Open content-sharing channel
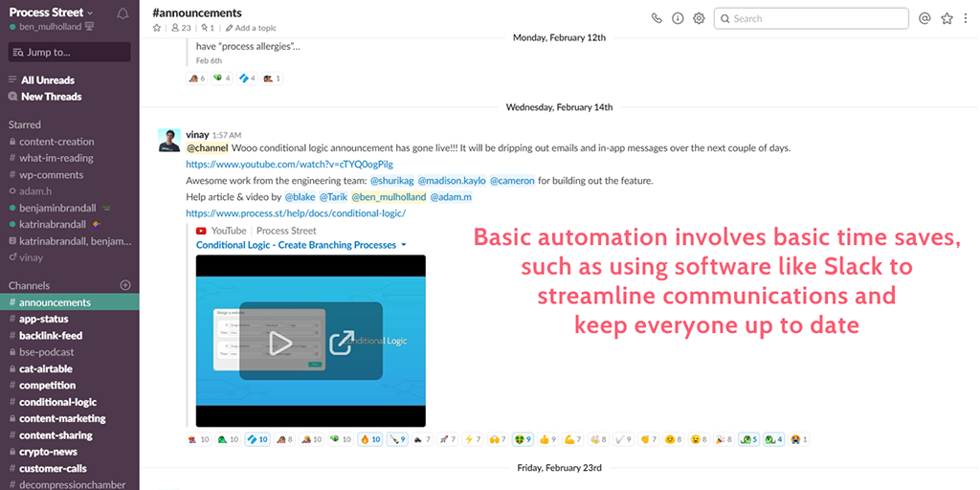The height and width of the screenshot is (490, 980). (x=56, y=435)
